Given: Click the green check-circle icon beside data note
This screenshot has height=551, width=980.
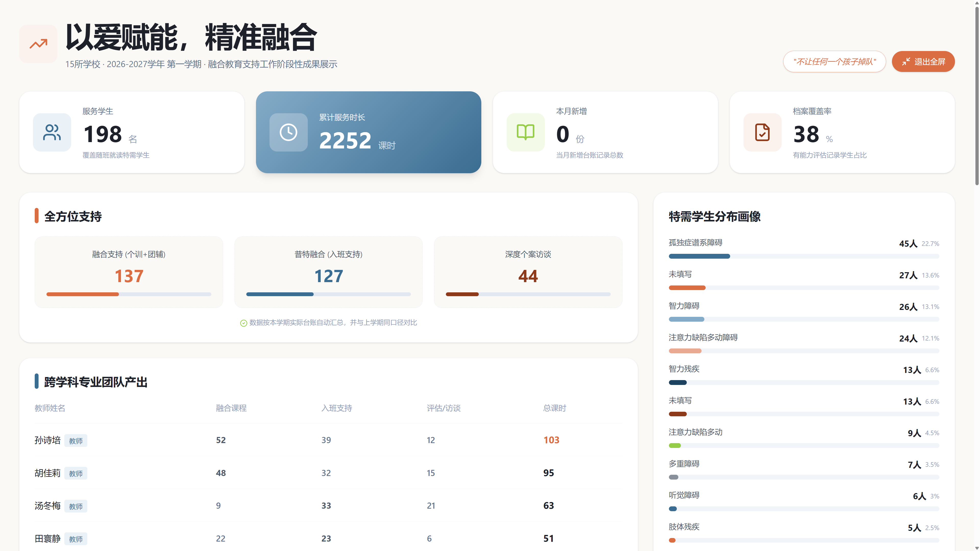Looking at the screenshot, I should click(x=243, y=323).
